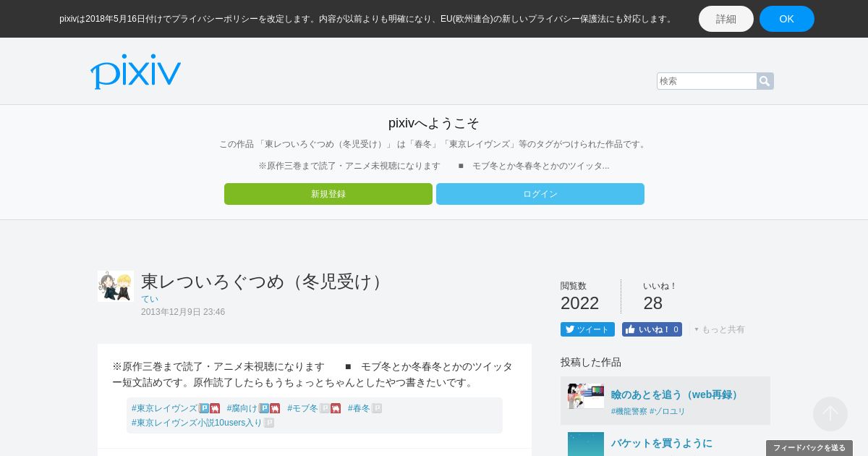This screenshot has height=456, width=868.
Task: Click the 詳細 privacy details button
Action: (726, 19)
